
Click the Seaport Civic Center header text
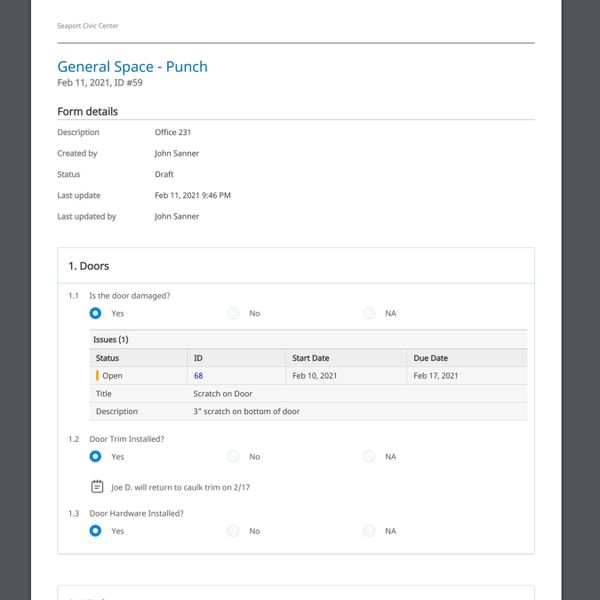pyautogui.click(x=88, y=26)
